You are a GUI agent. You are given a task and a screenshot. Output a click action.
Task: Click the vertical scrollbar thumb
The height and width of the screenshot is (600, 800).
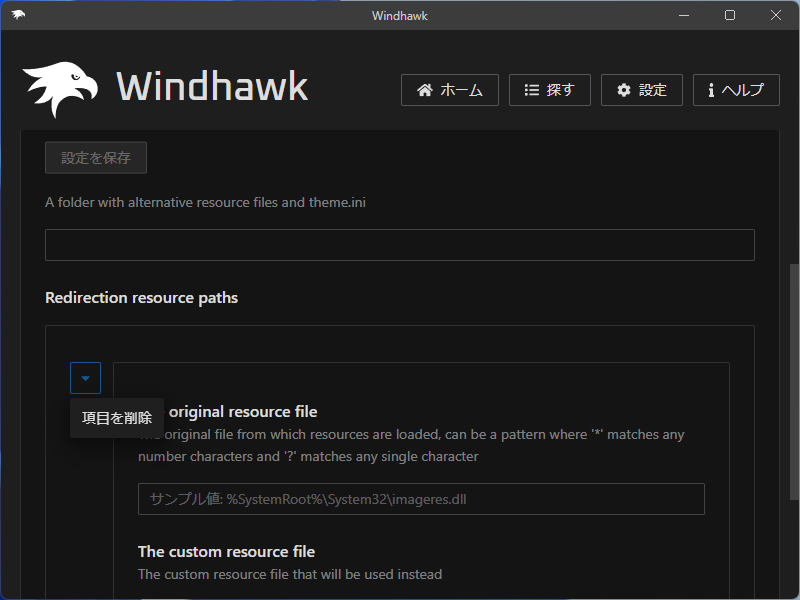coord(793,382)
